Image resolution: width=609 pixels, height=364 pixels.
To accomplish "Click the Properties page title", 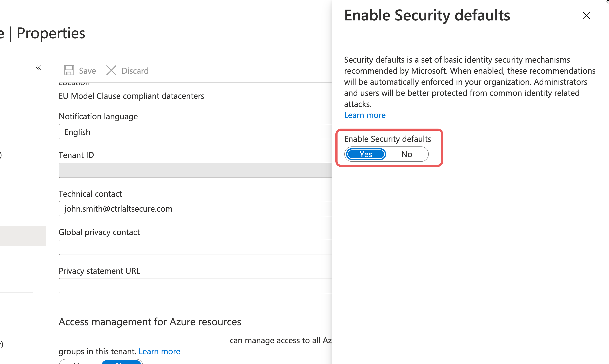I will coord(51,33).
